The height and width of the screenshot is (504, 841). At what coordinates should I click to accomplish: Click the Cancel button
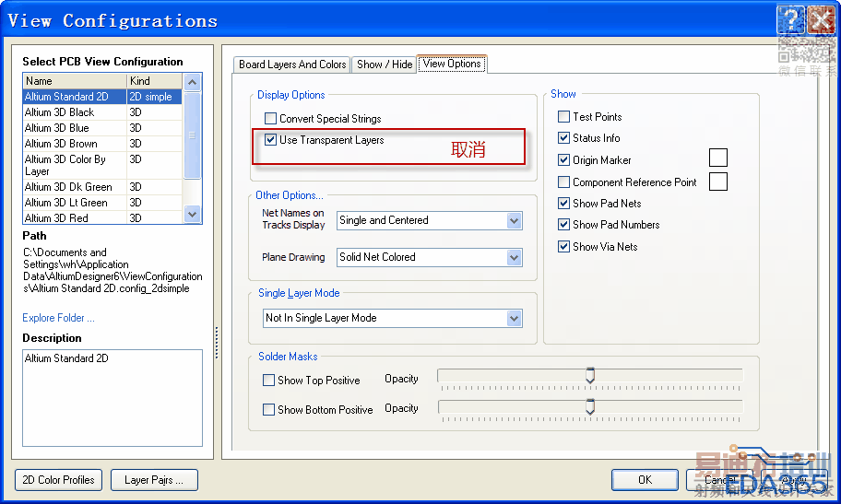pos(718,480)
